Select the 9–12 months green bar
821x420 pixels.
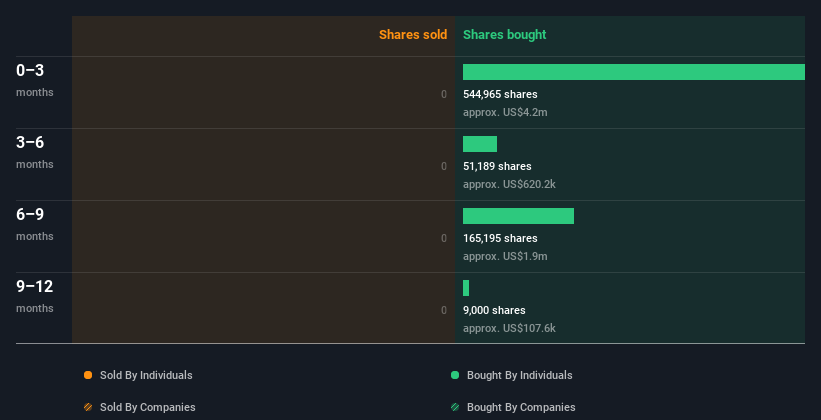point(466,288)
